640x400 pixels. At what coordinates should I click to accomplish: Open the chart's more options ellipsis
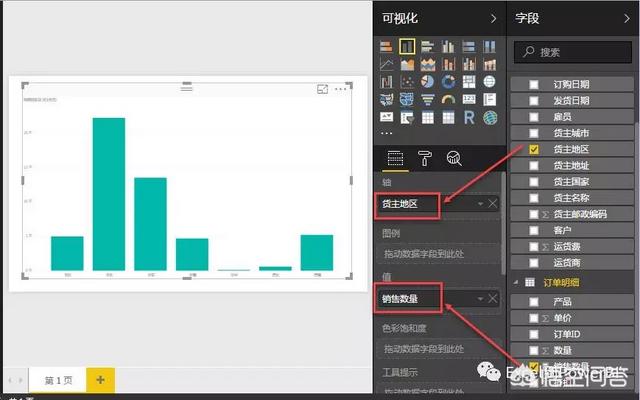(x=340, y=89)
